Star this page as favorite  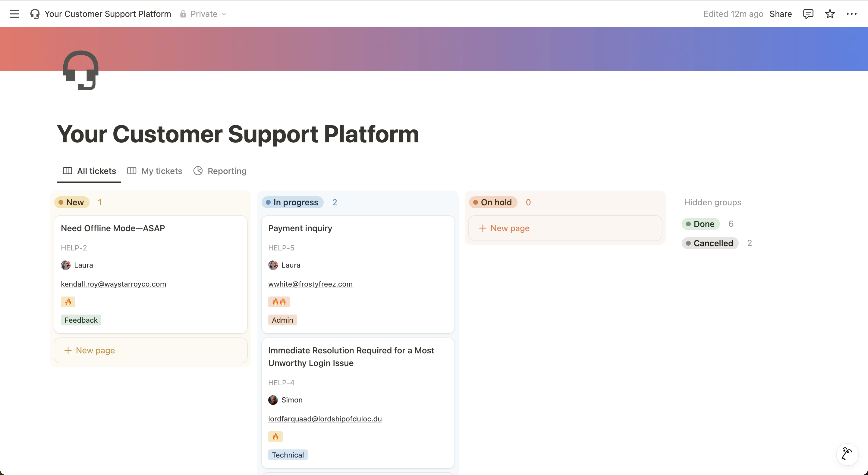tap(830, 14)
